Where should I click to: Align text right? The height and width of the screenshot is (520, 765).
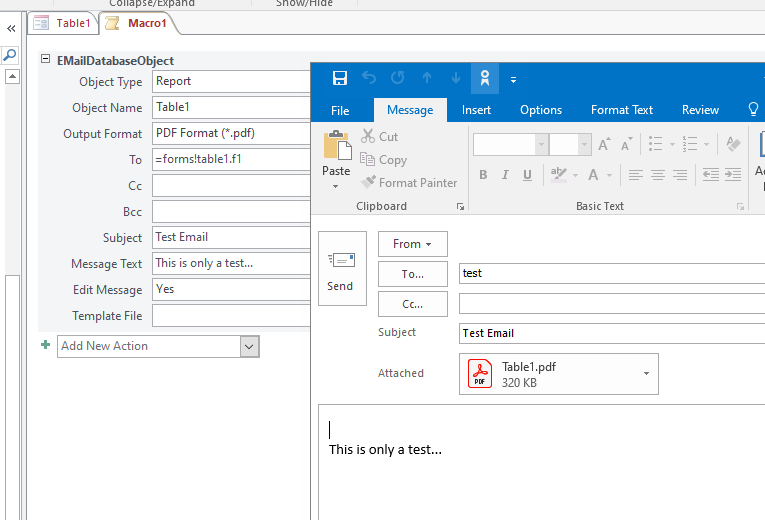point(680,175)
